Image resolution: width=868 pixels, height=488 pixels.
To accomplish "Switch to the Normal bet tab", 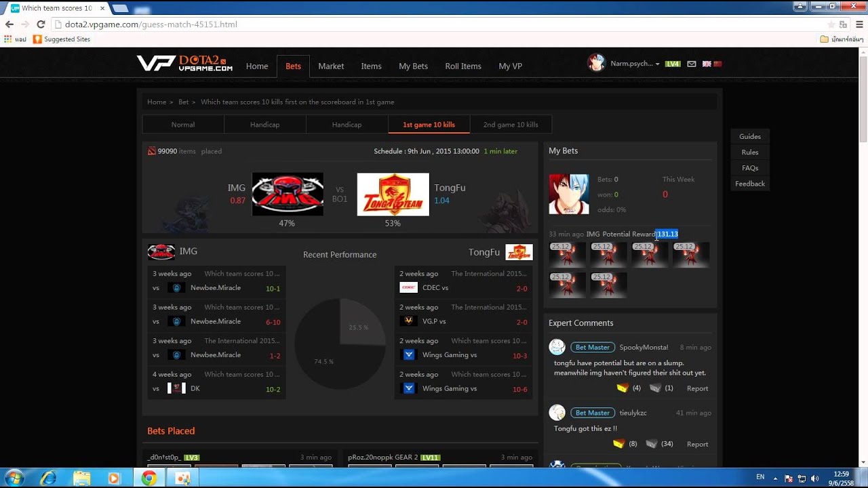I will [x=183, y=125].
